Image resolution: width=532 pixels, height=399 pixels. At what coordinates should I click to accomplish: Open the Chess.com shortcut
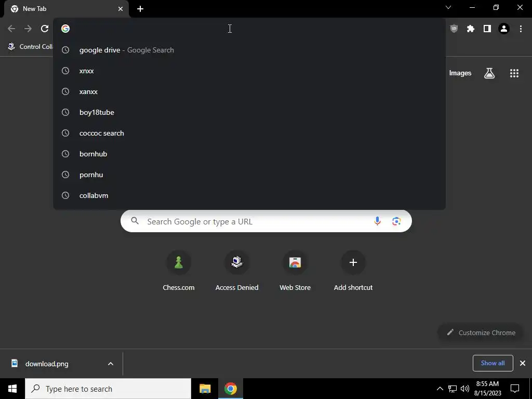(179, 271)
